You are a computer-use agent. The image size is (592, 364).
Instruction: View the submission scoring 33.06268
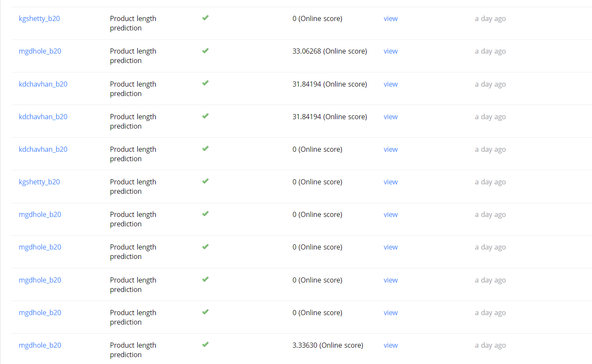(x=390, y=51)
